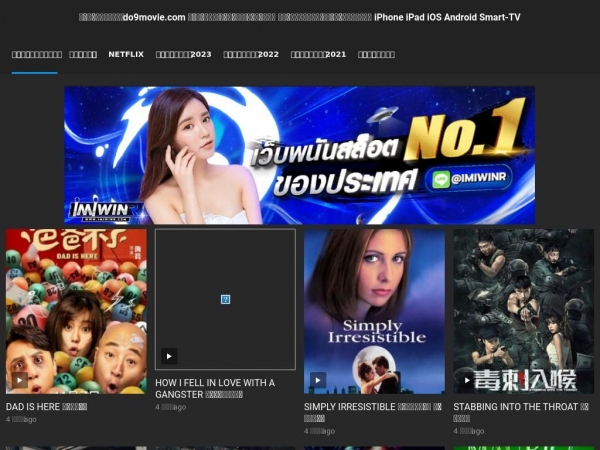Open the STABBING INTO THE THROAT title link
The image size is (600, 450).
coord(521,412)
